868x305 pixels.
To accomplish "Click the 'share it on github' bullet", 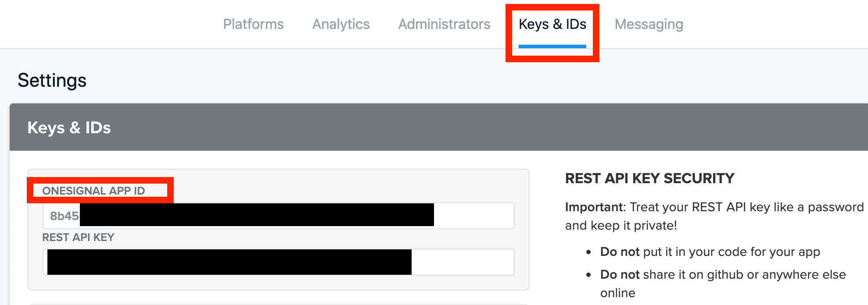I will click(723, 283).
